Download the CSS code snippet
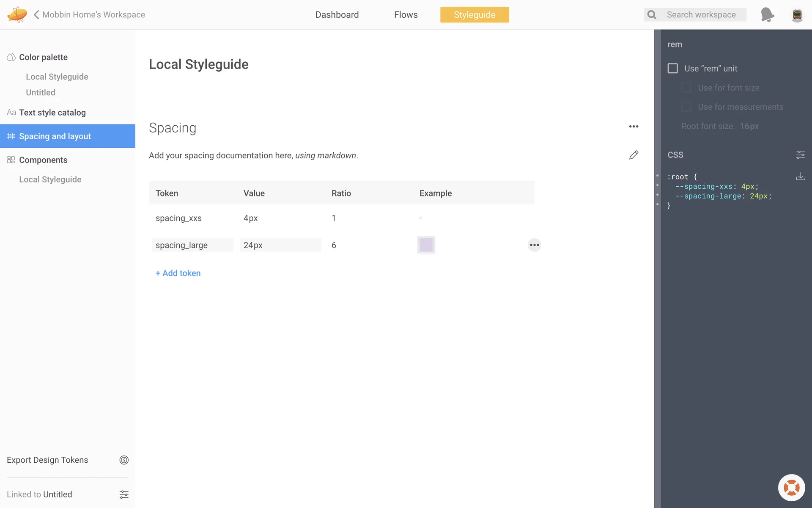812x508 pixels. (801, 177)
